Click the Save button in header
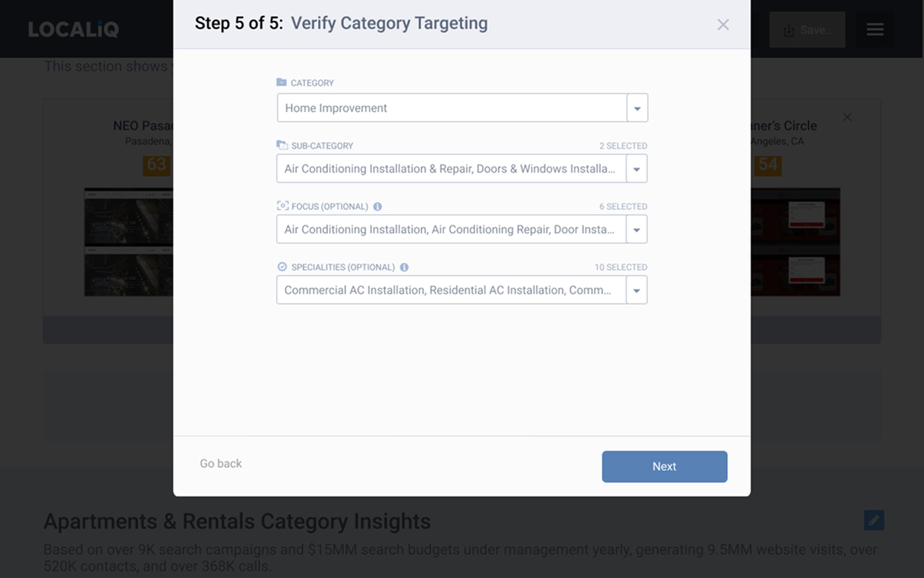The image size is (924, 578). tap(807, 30)
